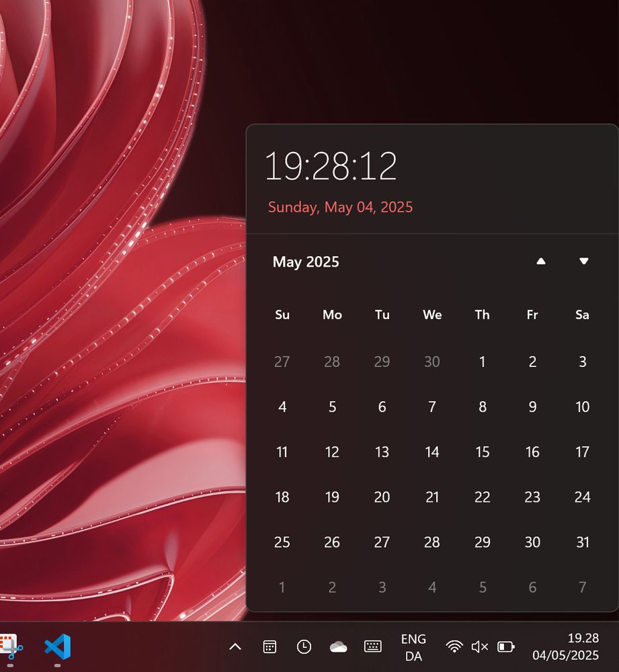Image resolution: width=619 pixels, height=672 pixels.
Task: Select May 19 in the calendar
Action: (332, 497)
